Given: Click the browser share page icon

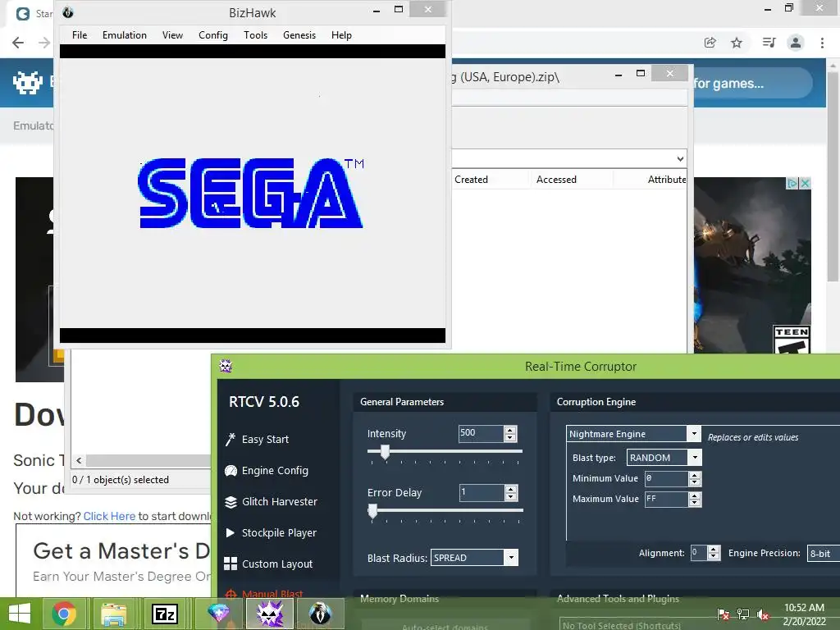Looking at the screenshot, I should click(710, 43).
